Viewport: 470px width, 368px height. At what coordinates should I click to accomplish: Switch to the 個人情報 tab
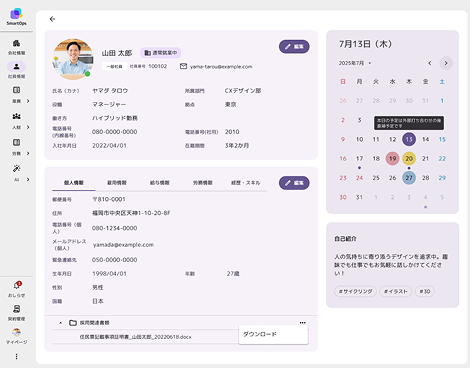click(74, 183)
